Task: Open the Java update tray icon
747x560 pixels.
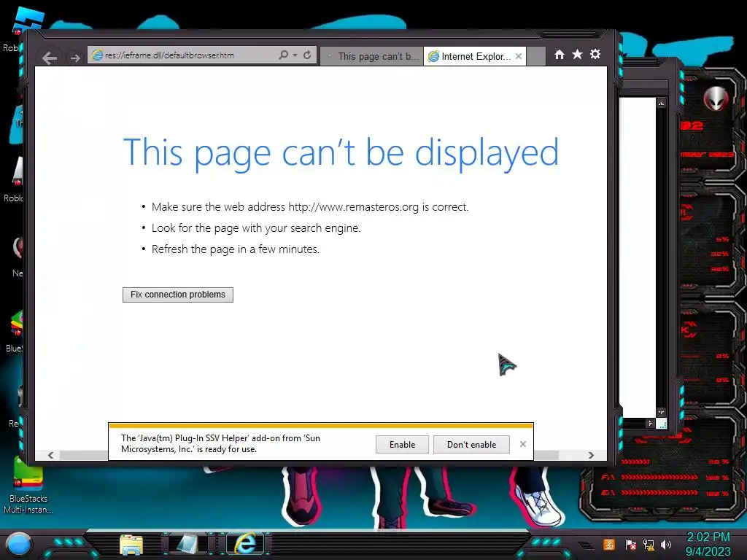Action: pyautogui.click(x=608, y=544)
